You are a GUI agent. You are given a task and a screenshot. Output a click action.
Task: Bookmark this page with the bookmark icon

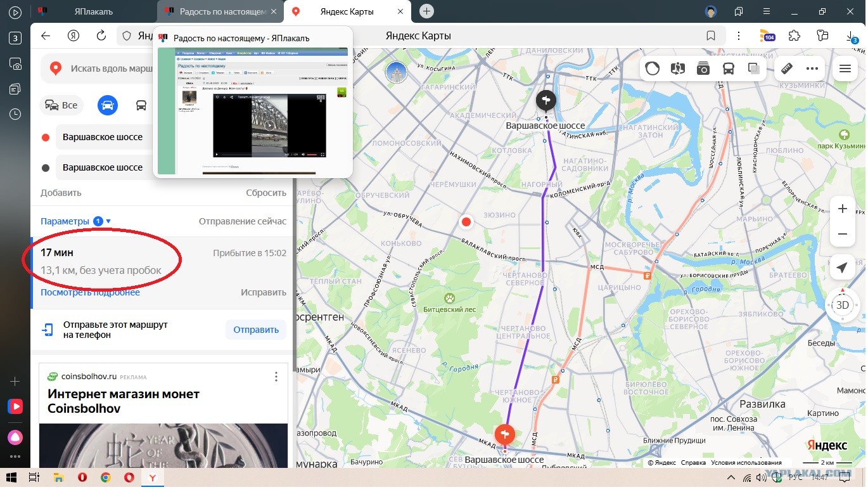pyautogui.click(x=711, y=36)
